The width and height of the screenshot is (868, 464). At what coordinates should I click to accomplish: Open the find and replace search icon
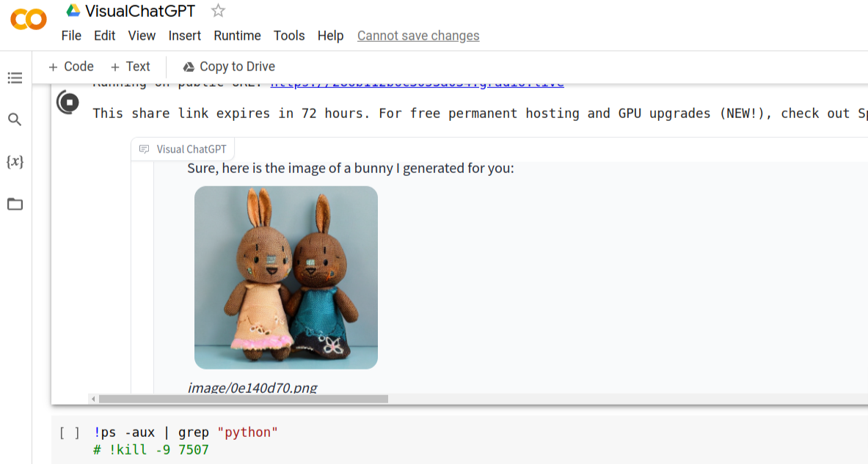[x=15, y=119]
